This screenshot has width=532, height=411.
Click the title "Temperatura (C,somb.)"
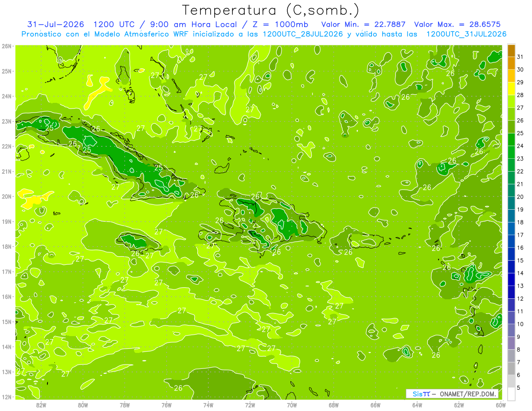tap(271, 10)
